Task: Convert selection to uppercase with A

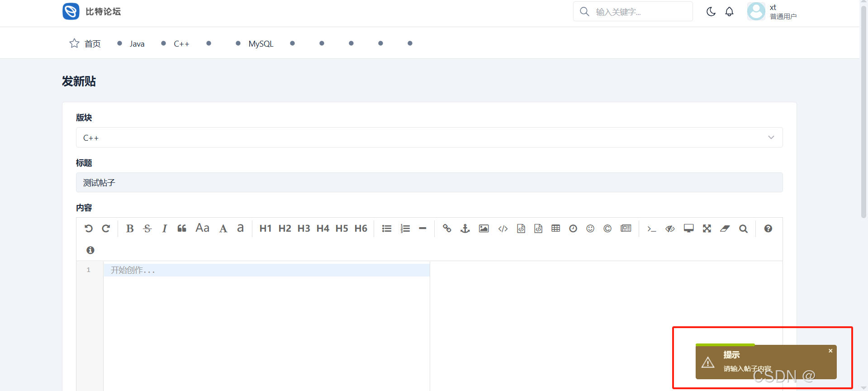Action: tap(223, 229)
